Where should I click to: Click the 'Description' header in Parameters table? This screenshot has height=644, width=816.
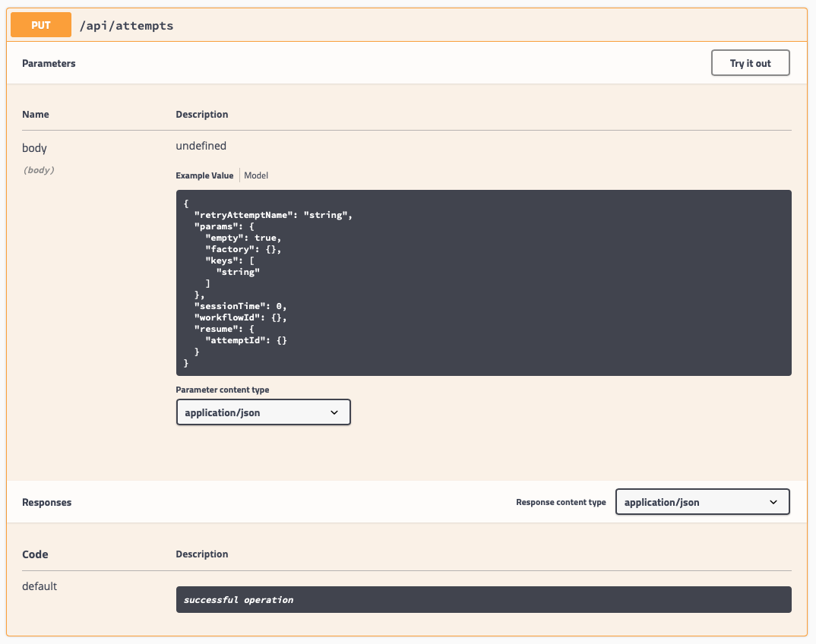[202, 114]
